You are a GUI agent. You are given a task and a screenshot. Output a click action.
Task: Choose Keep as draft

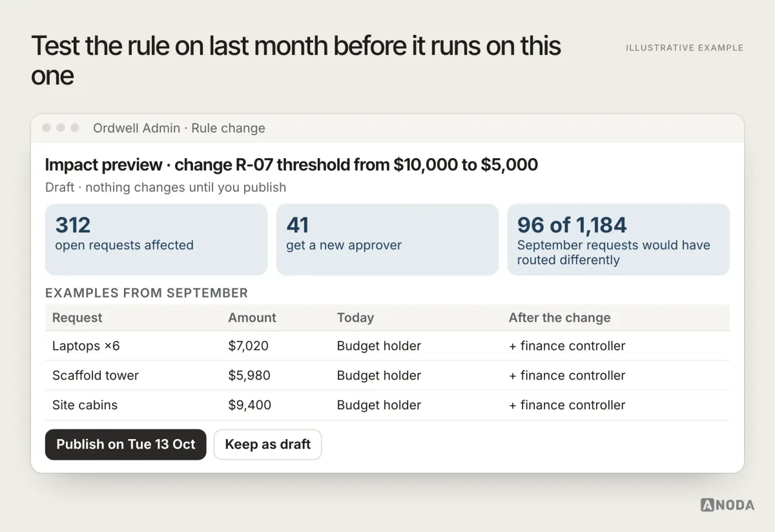pos(267,444)
